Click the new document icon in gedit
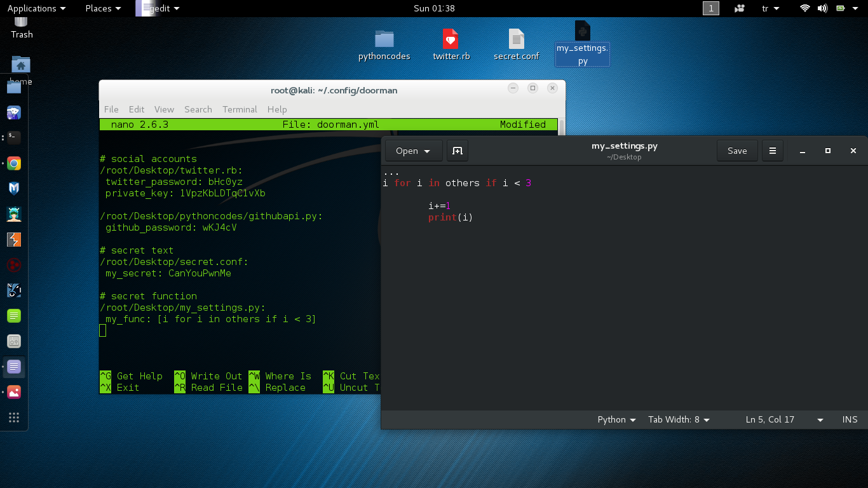The image size is (868, 488). pos(457,151)
